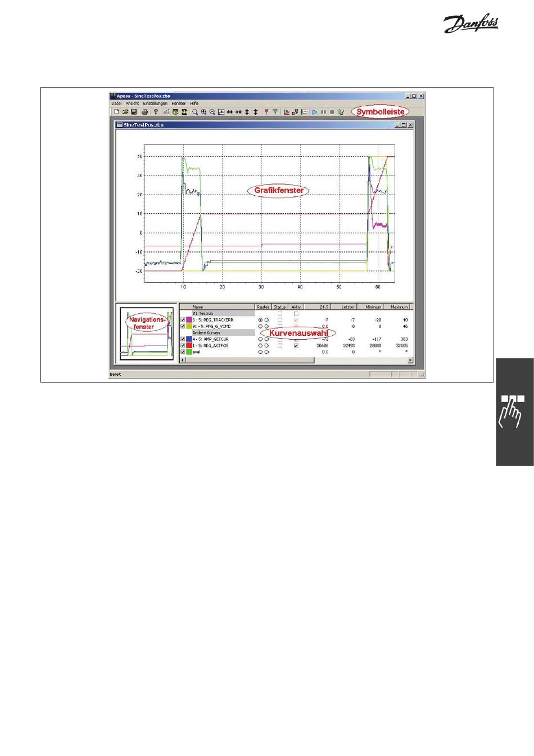Click the red swatch of REG_ACTPOS
Viewport: 534px width, 756px height.
pyautogui.click(x=189, y=345)
